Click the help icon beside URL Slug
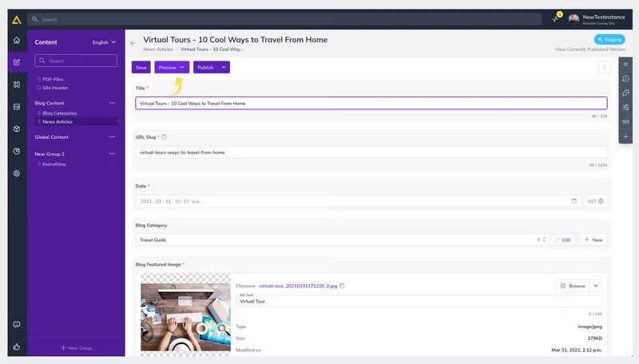The width and height of the screenshot is (639, 364). coord(164,136)
